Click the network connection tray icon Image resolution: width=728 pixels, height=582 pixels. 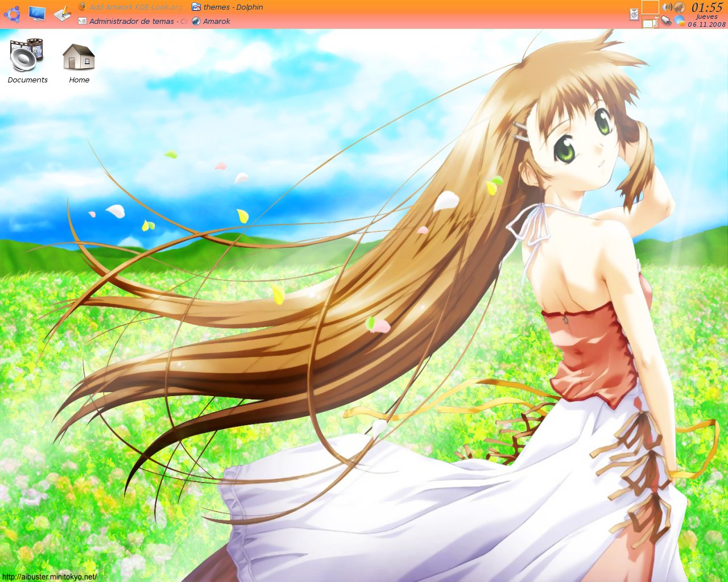(x=666, y=21)
